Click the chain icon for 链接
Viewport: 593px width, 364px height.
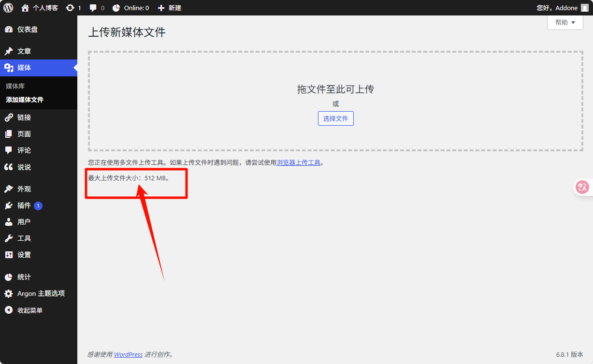(x=9, y=117)
